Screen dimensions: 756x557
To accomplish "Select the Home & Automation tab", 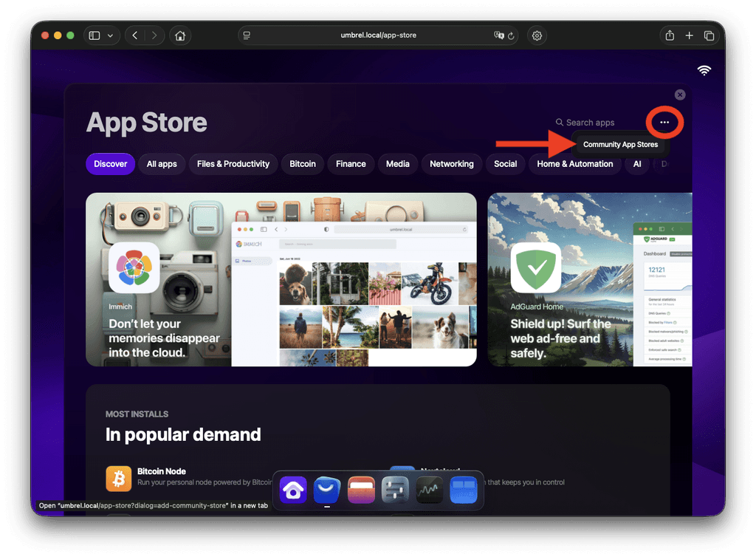I will (574, 163).
